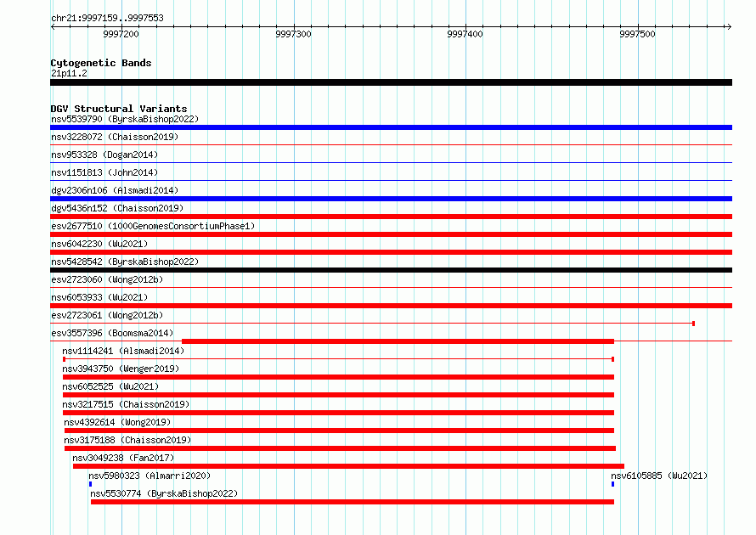Click ruler position 9997500

637,34
